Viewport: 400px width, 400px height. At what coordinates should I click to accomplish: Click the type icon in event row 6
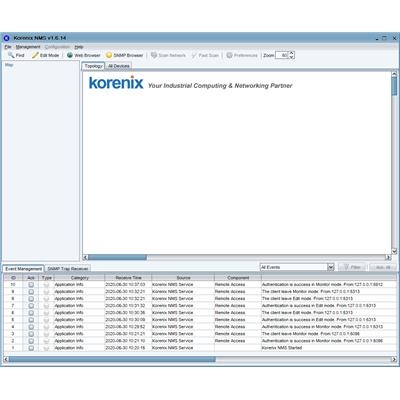[46, 313]
